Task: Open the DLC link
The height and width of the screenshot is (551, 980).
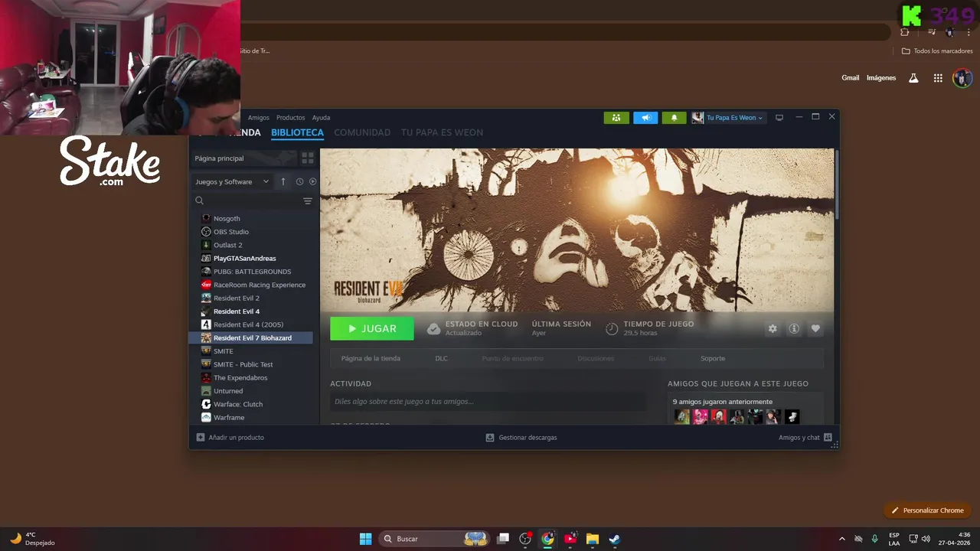Action: [442, 358]
